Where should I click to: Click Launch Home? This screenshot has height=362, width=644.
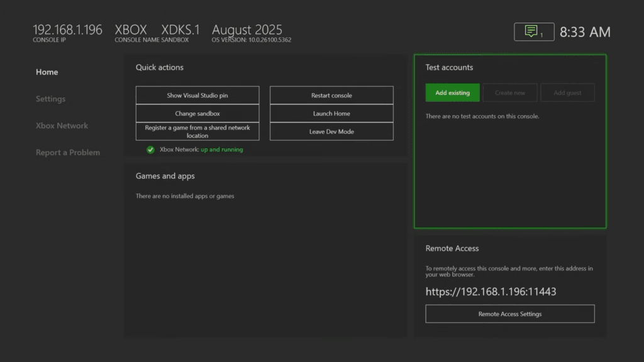[331, 113]
